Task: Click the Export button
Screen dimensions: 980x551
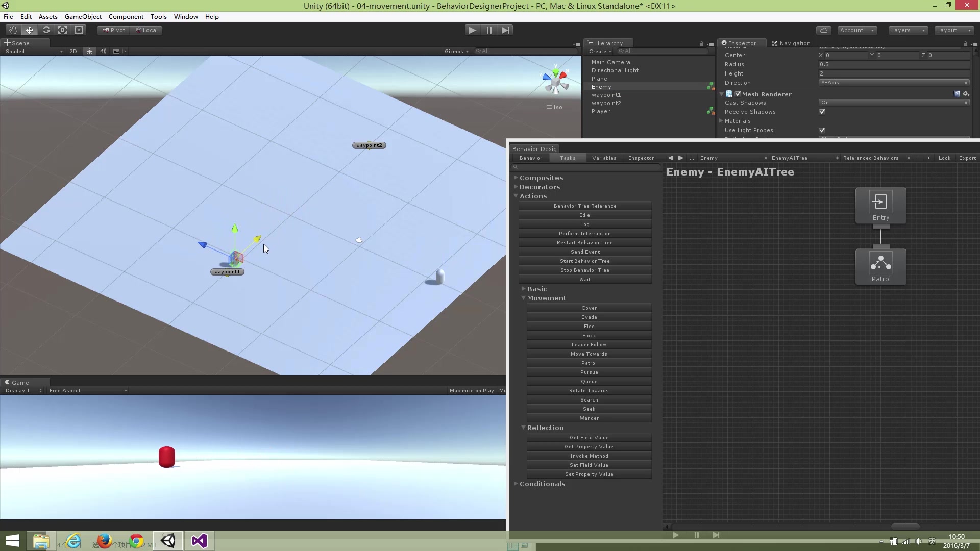Action: tap(967, 158)
